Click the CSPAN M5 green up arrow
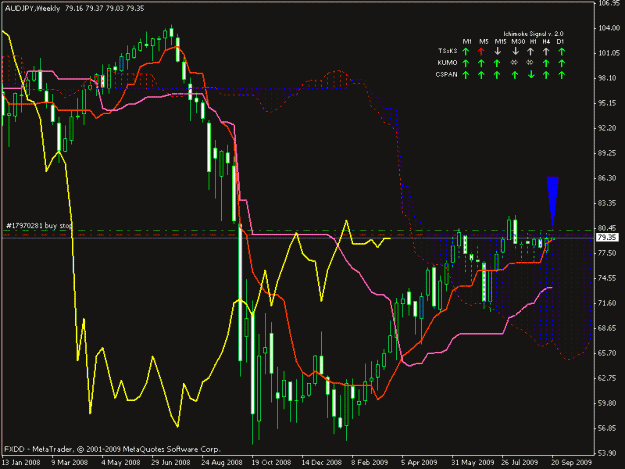The width and height of the screenshot is (625, 469). tap(481, 75)
